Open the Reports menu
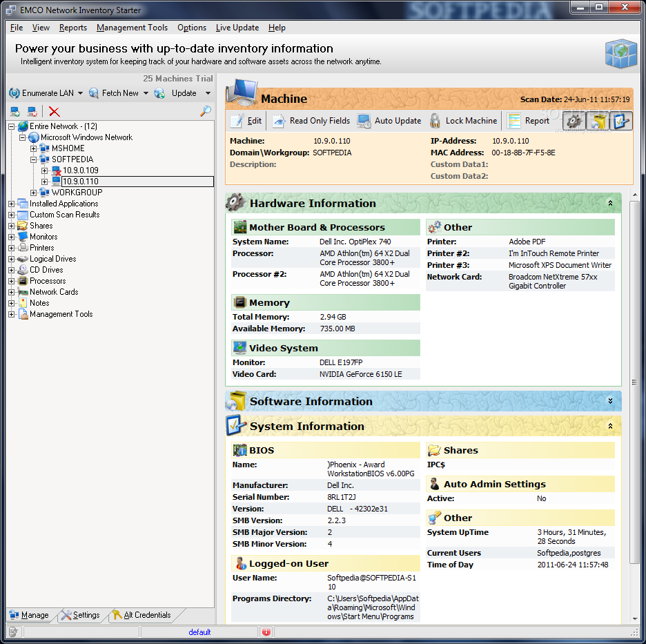Screen dimensions: 646x644 pos(73,28)
